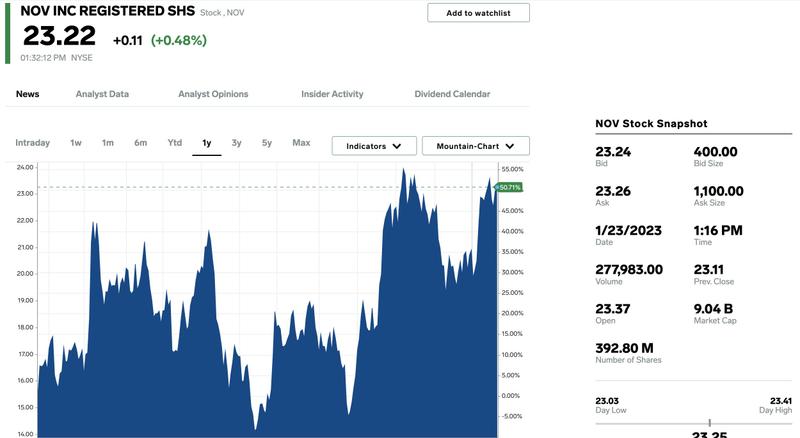The height and width of the screenshot is (438, 800).
Task: Click the Day High value 23.41
Action: click(x=781, y=401)
